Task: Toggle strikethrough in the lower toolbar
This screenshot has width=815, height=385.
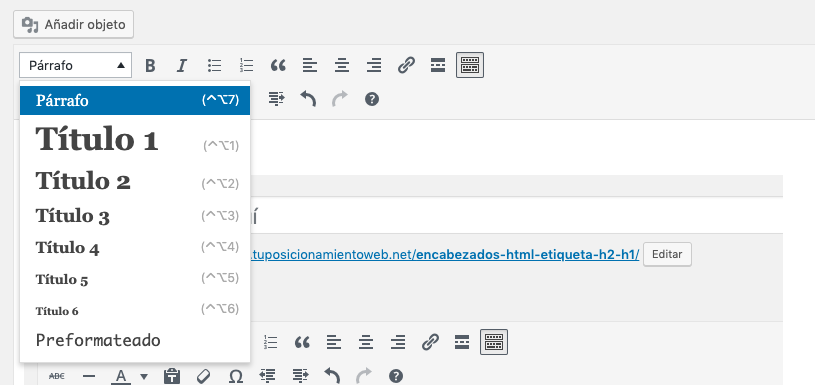Action: (57, 376)
